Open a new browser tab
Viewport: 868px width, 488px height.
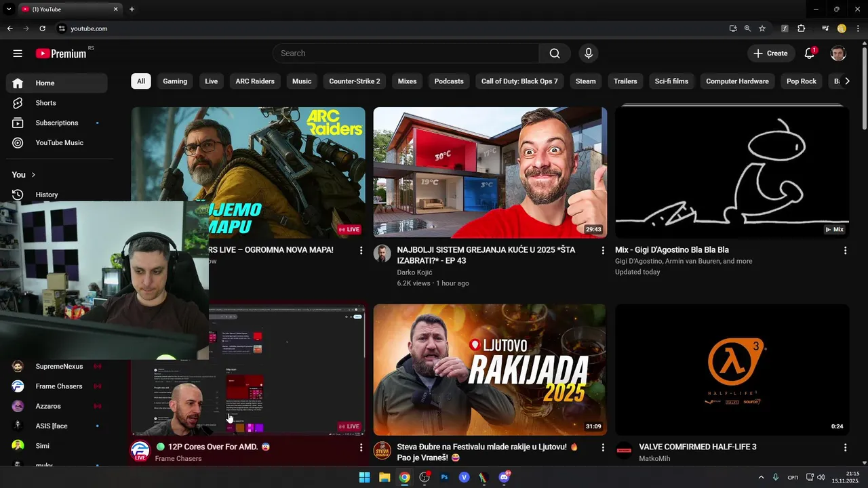point(132,9)
